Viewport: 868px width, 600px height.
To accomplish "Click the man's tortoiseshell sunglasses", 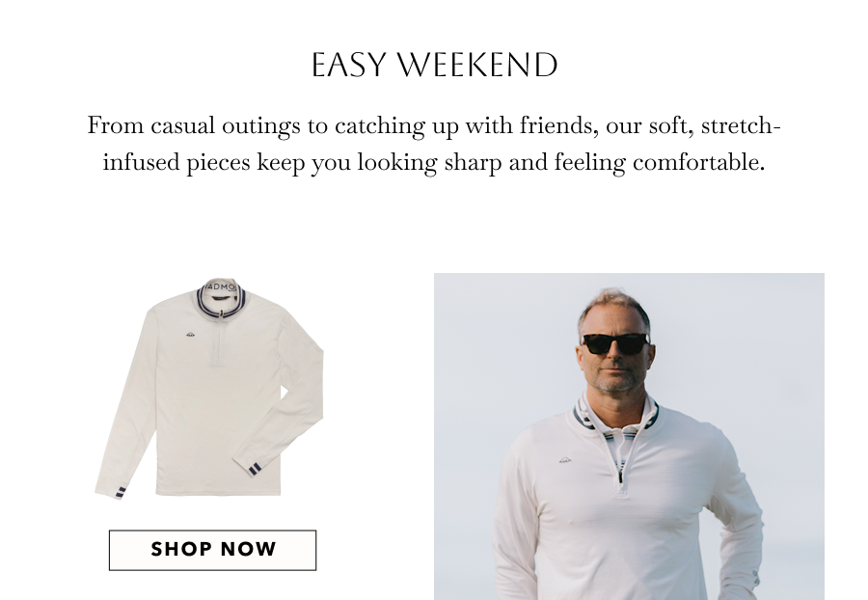I will click(614, 343).
